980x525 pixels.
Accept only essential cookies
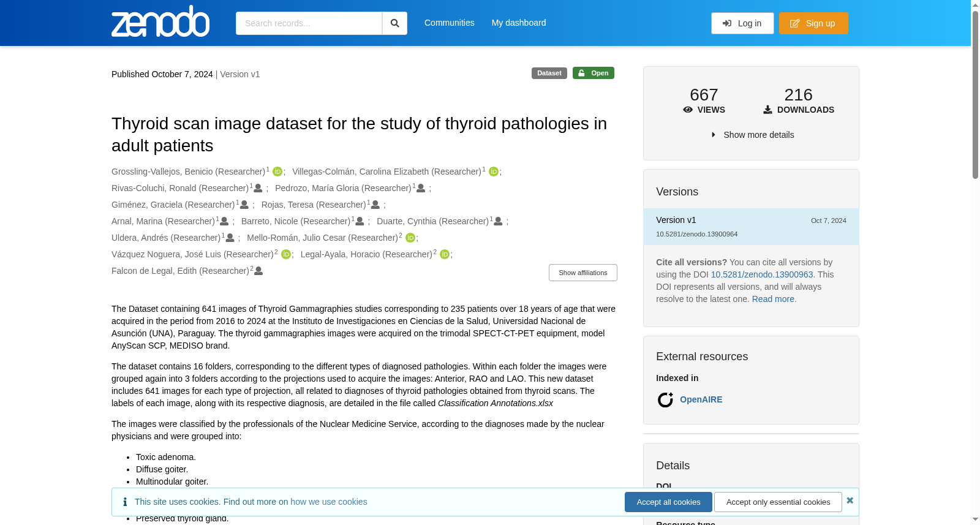[778, 502]
